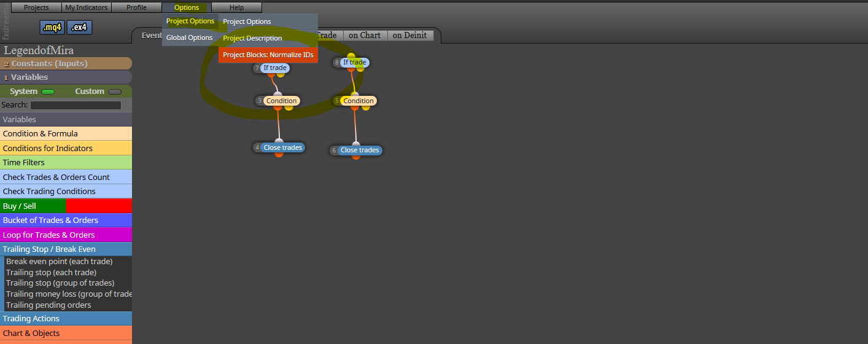Expand the Condition & Formula category
The image size is (868, 344).
pyautogui.click(x=66, y=133)
